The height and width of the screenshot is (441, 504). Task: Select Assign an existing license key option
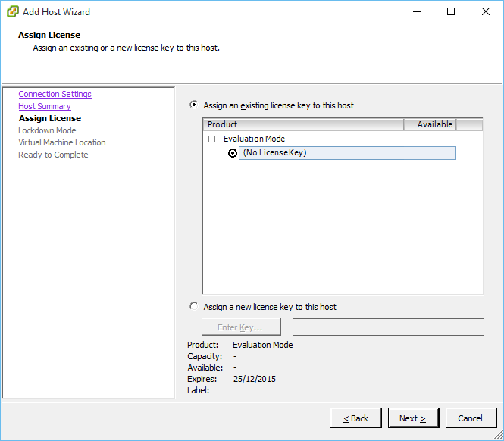[194, 105]
